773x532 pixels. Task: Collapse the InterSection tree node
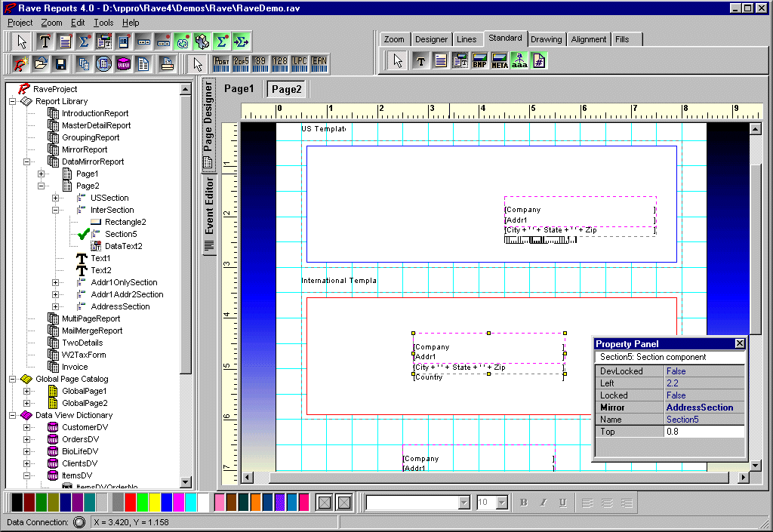tap(56, 211)
